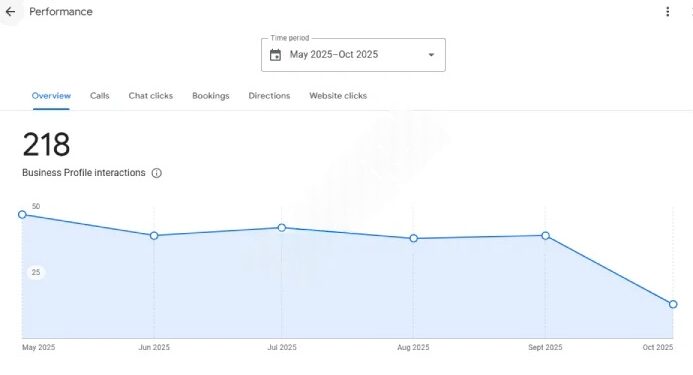The height and width of the screenshot is (375, 693).
Task: Open the Chat clicks tab
Action: [x=151, y=96]
